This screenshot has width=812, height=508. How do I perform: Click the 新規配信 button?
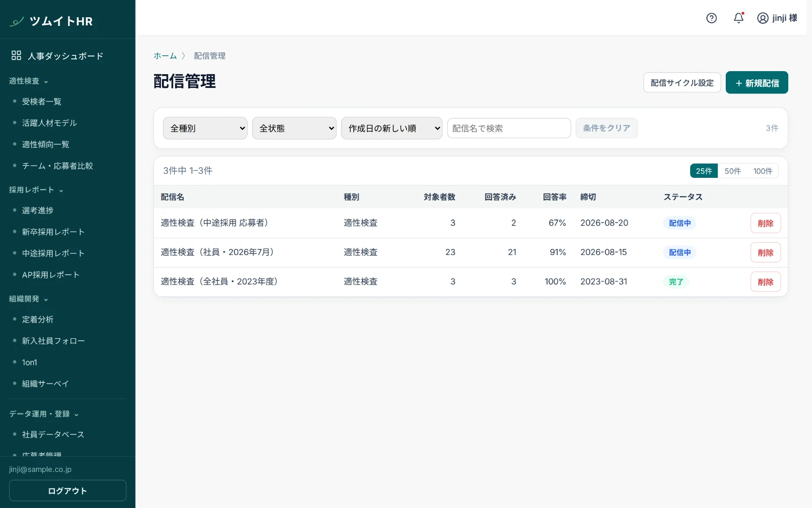[757, 83]
